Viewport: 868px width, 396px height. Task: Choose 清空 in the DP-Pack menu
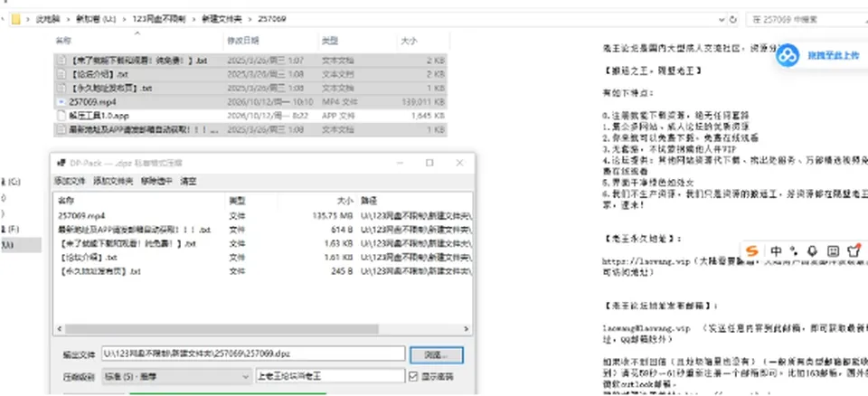coord(188,181)
